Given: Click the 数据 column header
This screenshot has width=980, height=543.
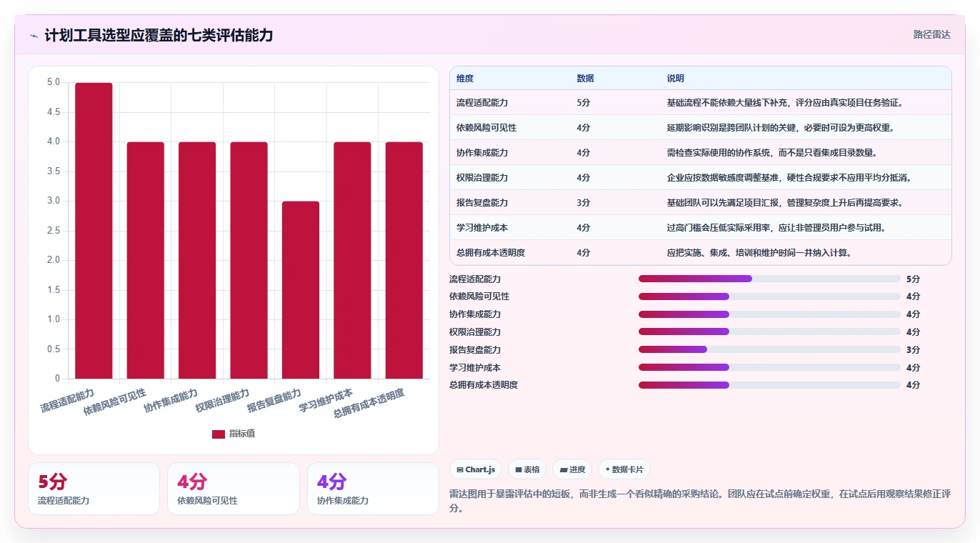Looking at the screenshot, I should click(585, 79).
